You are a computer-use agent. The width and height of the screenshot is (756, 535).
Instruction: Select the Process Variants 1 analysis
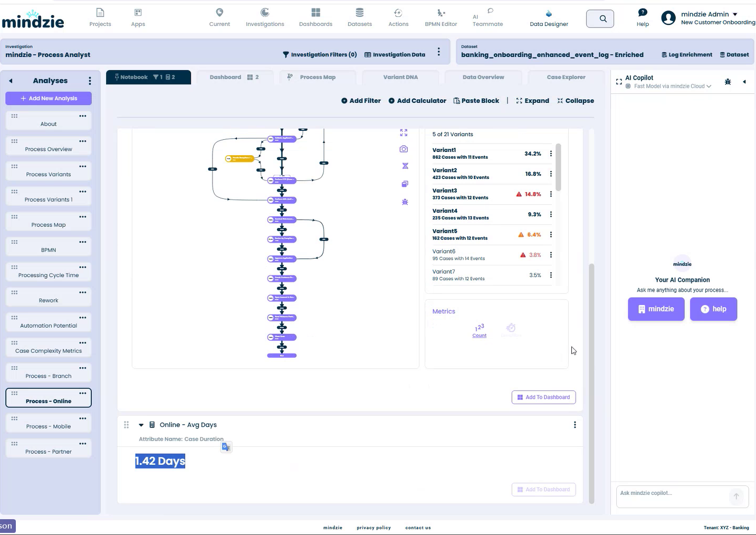pyautogui.click(x=49, y=196)
